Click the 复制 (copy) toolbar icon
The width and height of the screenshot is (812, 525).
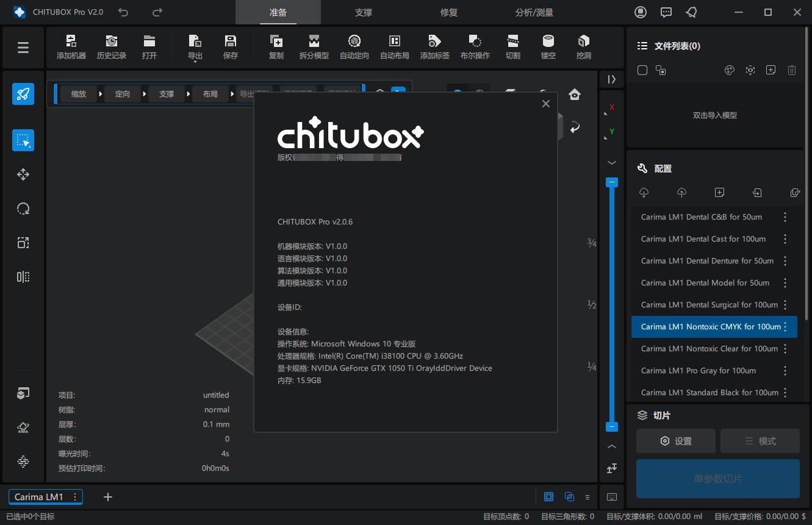276,47
